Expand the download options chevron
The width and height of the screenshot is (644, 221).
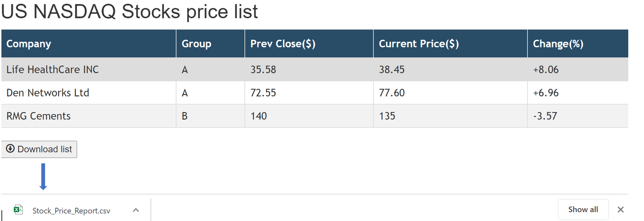(136, 210)
